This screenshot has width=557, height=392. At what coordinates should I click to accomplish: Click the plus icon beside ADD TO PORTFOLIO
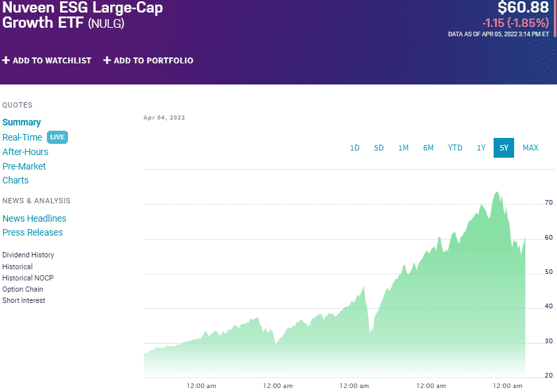106,60
